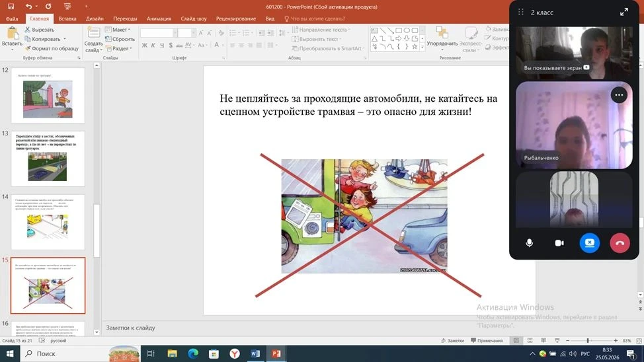
Task: Select slide 13 thumbnail
Action: pyautogui.click(x=48, y=159)
